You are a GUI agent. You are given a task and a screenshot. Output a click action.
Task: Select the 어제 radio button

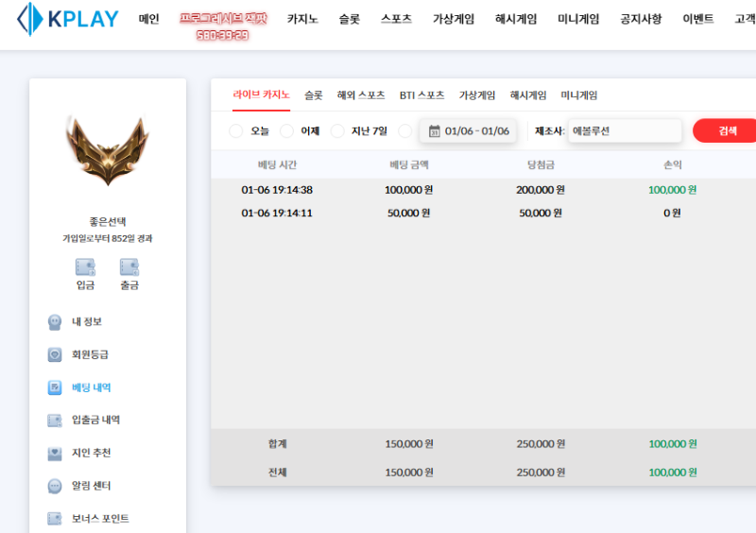tap(286, 131)
